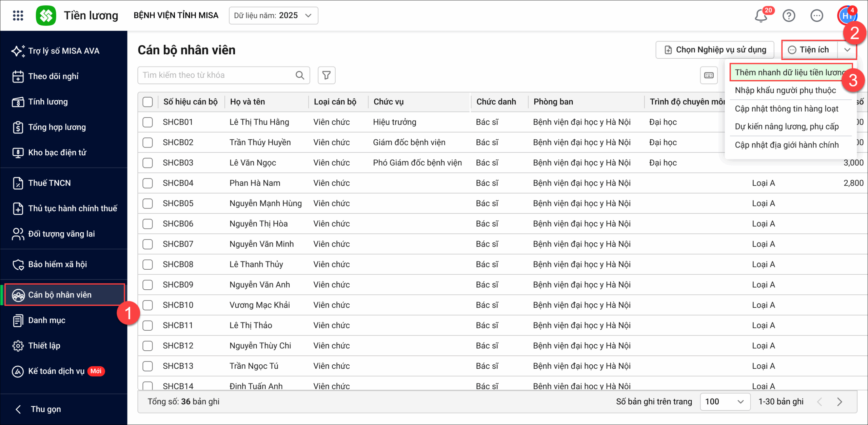Viewport: 868px width, 425px height.
Task: Click the keyboard shortcuts icon
Action: point(709,75)
